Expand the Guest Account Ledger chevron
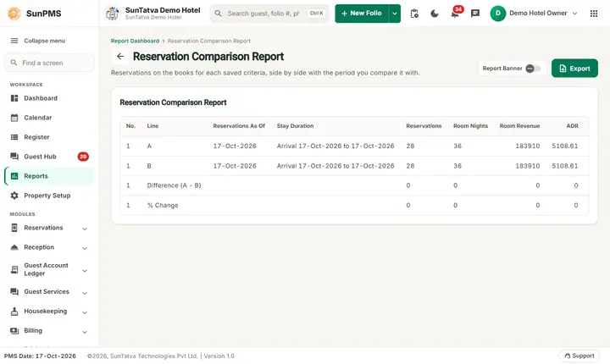Screen dimensions: 610x364 (85, 271)
